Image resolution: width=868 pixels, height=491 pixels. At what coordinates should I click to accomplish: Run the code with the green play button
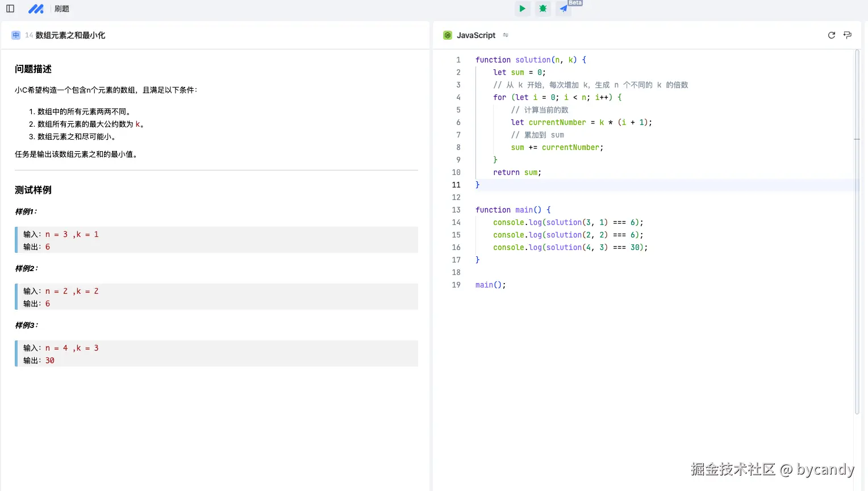tap(522, 9)
